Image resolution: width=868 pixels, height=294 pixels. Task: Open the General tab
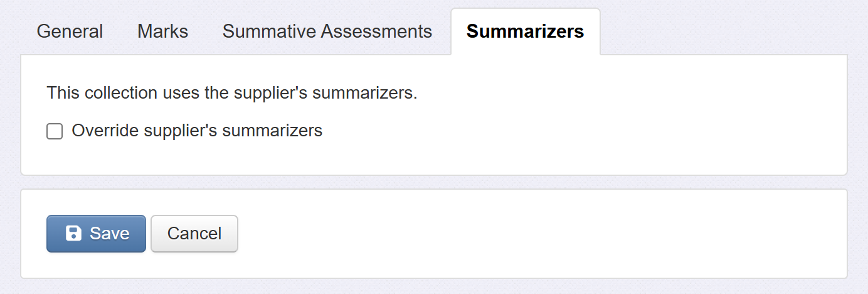click(x=70, y=31)
